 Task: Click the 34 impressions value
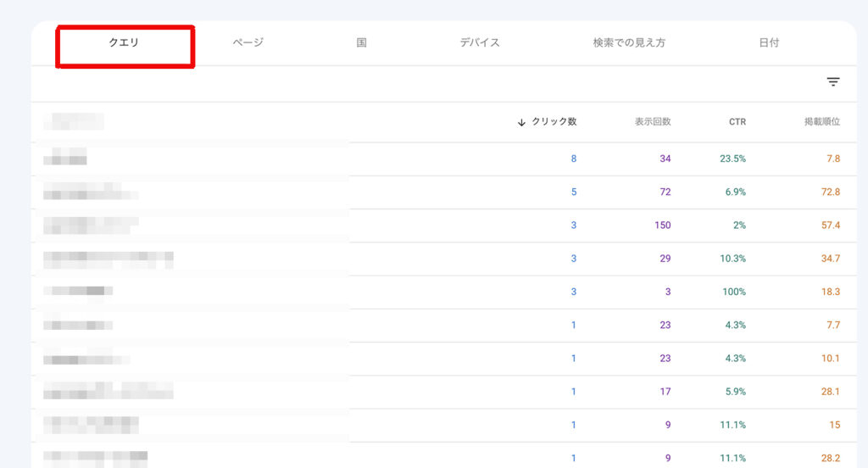(x=665, y=159)
